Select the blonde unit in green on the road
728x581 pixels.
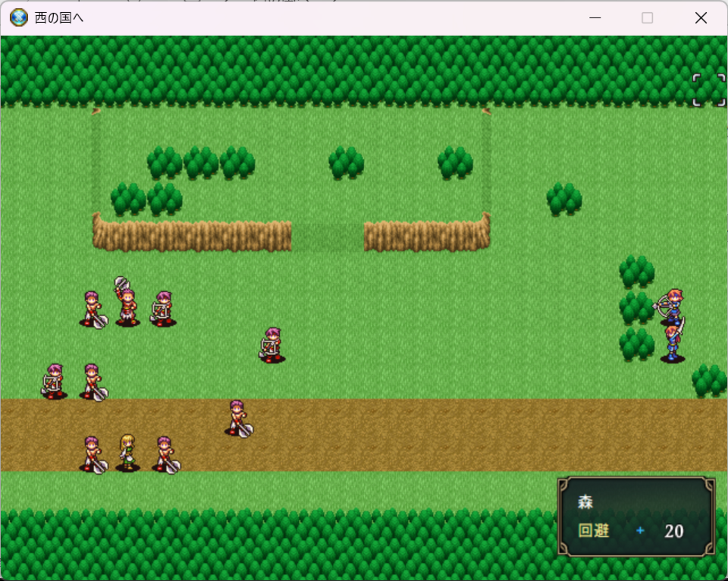127,452
